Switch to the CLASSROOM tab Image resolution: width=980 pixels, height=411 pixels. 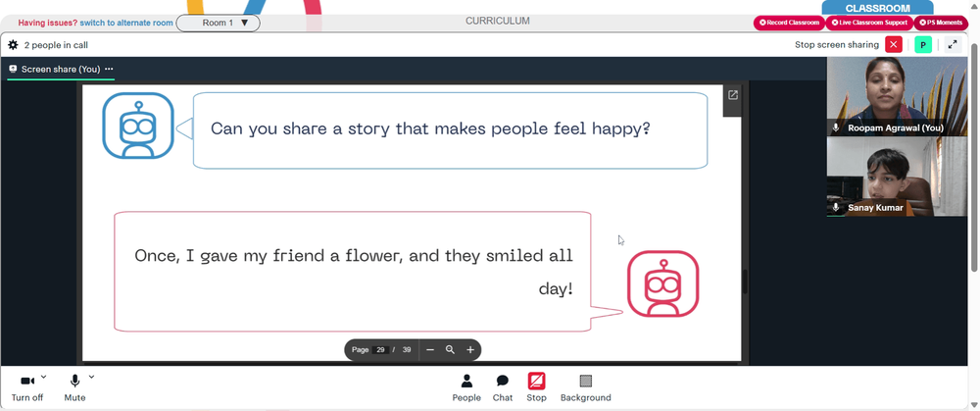(x=877, y=8)
